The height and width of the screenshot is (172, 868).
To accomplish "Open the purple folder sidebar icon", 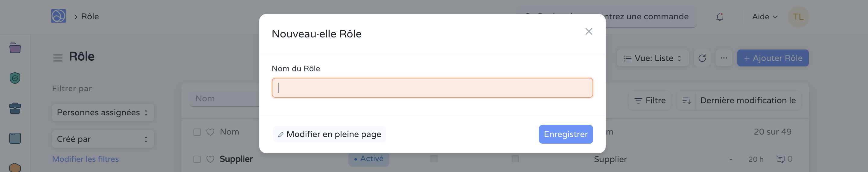I will tap(15, 48).
